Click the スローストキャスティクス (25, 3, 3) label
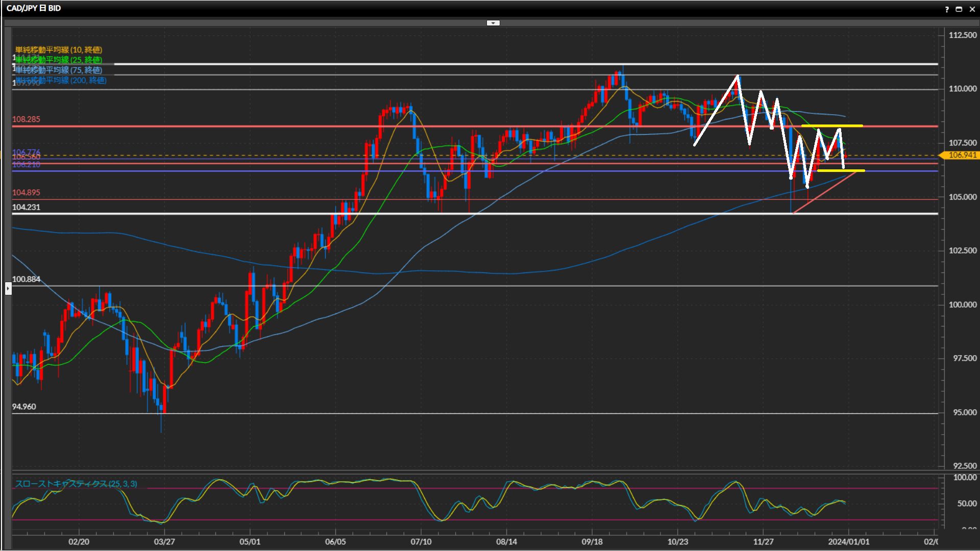The image size is (980, 551). 76,484
